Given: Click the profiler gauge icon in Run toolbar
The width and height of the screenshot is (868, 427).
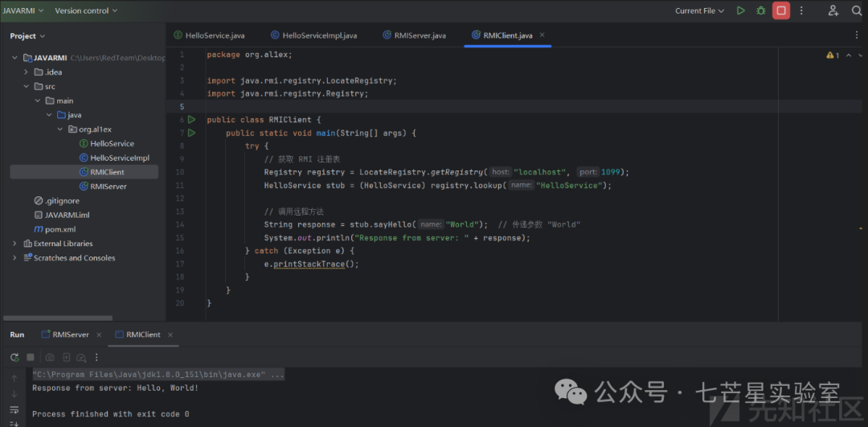Looking at the screenshot, I should [x=81, y=357].
